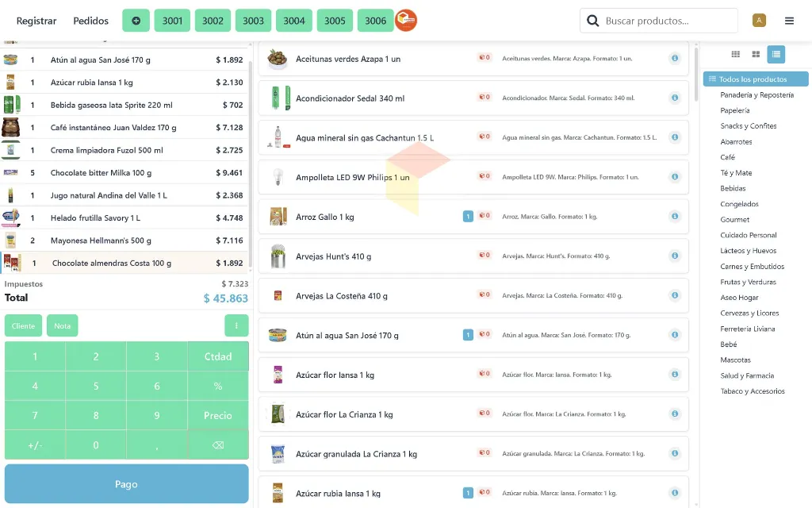Select order line Chocolate almendras Costa 100 g
Screen dimensions: 812x508
point(124,263)
